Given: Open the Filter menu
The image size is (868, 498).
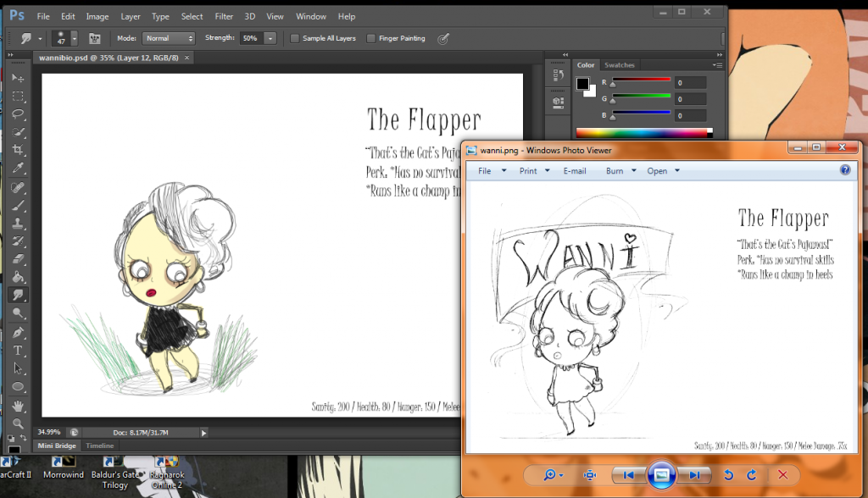Looking at the screenshot, I should (224, 16).
